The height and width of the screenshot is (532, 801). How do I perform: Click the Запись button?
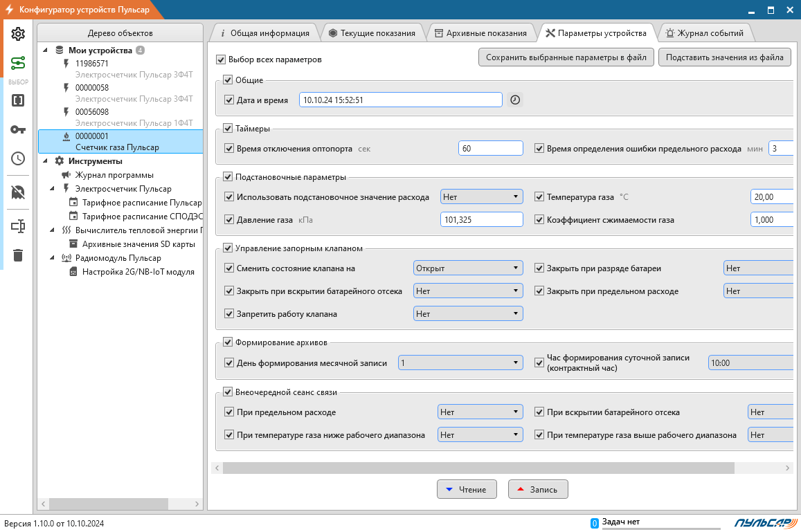[x=538, y=489]
